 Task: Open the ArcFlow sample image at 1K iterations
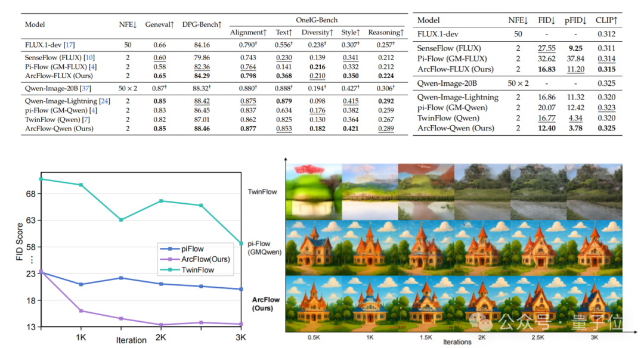[370, 304]
